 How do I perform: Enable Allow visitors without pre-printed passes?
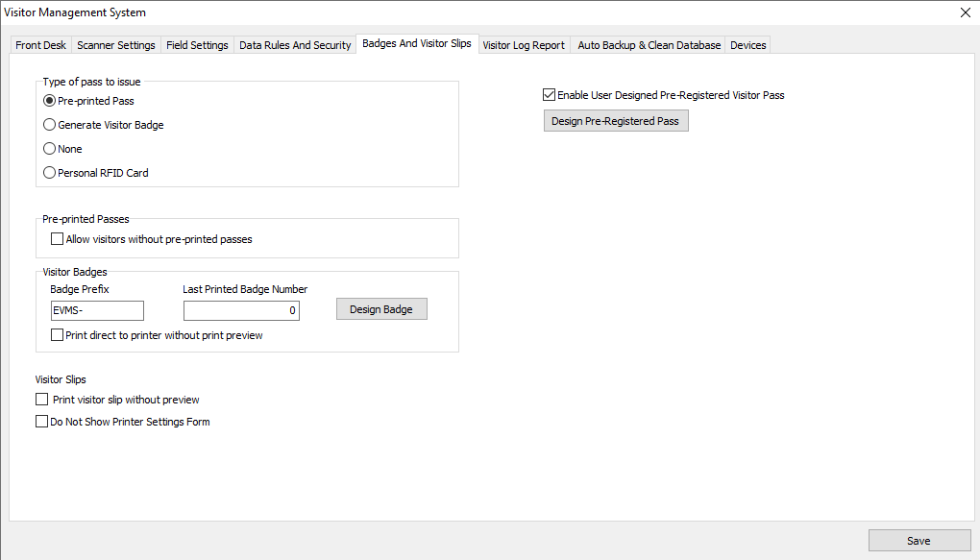[57, 239]
